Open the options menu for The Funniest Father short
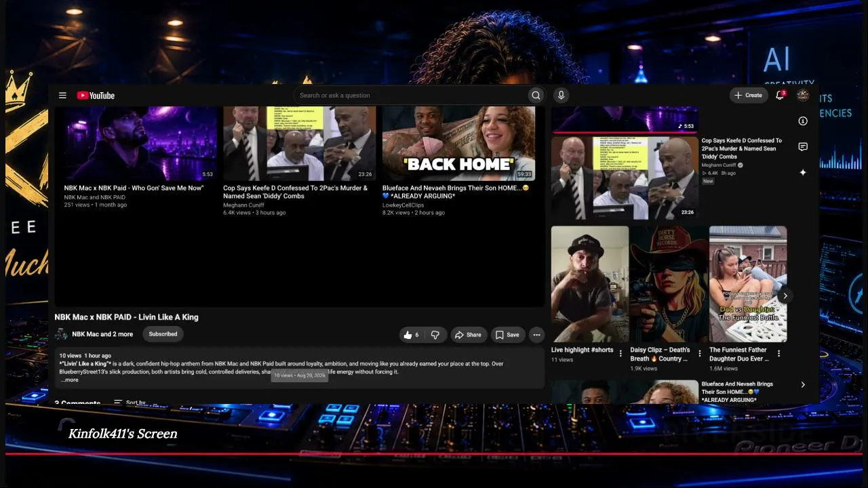 click(778, 354)
